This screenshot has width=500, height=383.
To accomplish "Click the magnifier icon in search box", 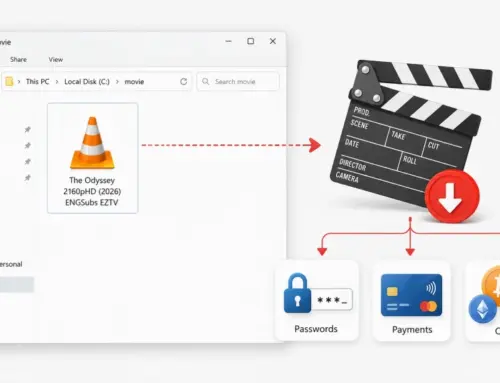I will tap(206, 81).
